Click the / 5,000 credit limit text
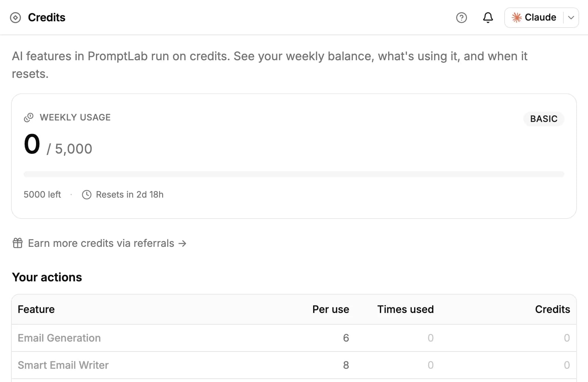The width and height of the screenshot is (588, 382). pos(69,149)
